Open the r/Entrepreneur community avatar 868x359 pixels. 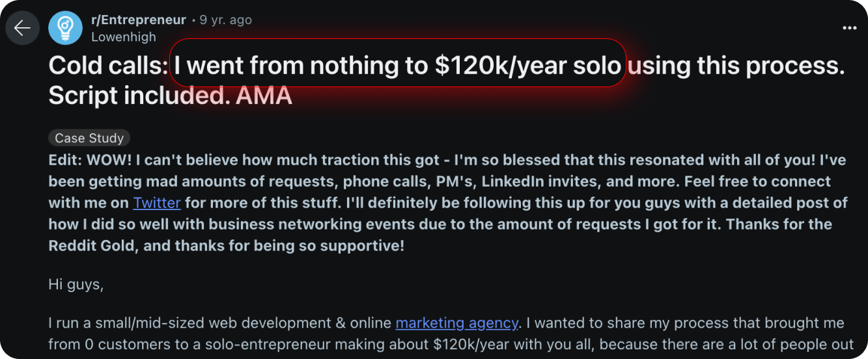[x=65, y=28]
